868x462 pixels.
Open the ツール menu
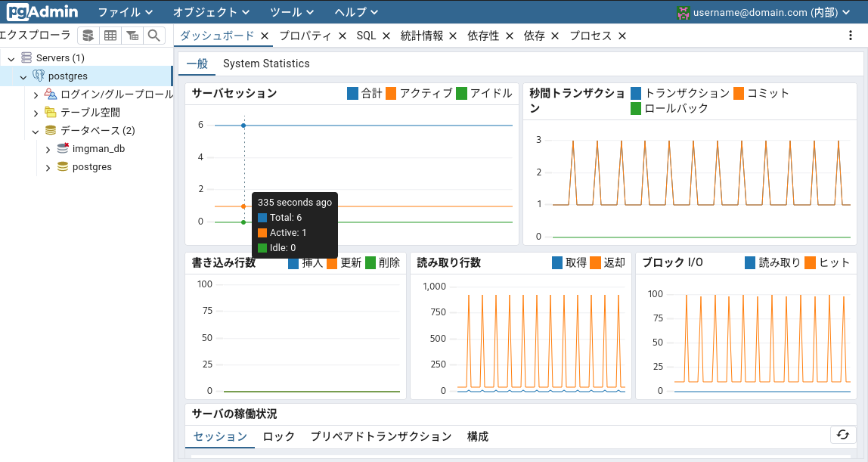[291, 12]
